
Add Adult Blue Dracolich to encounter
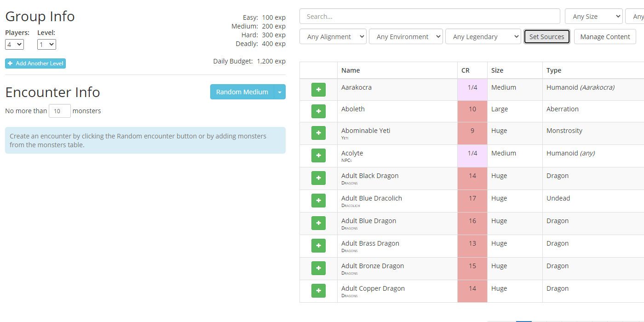tap(318, 201)
